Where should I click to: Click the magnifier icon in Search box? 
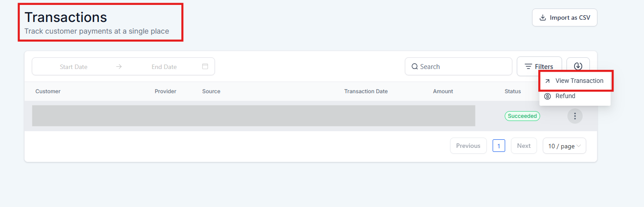tap(415, 67)
